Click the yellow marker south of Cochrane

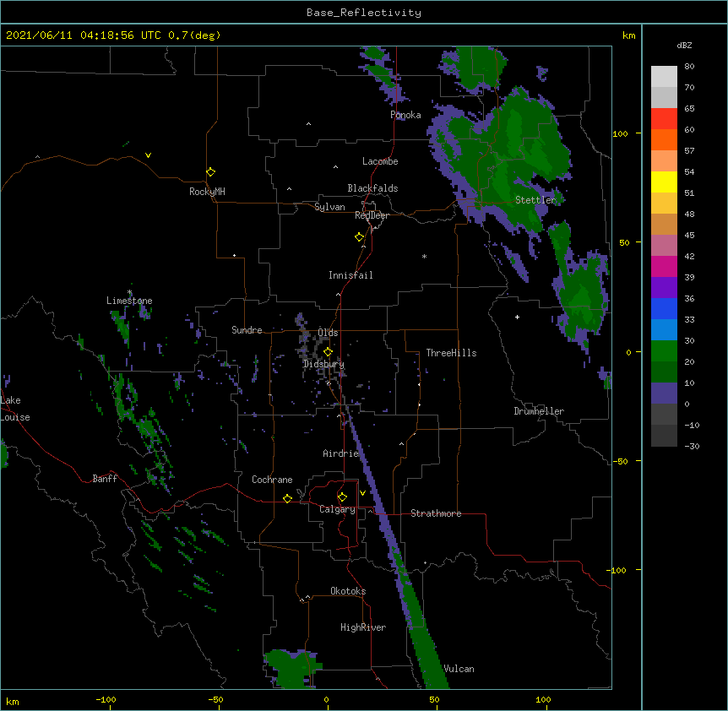point(287,498)
